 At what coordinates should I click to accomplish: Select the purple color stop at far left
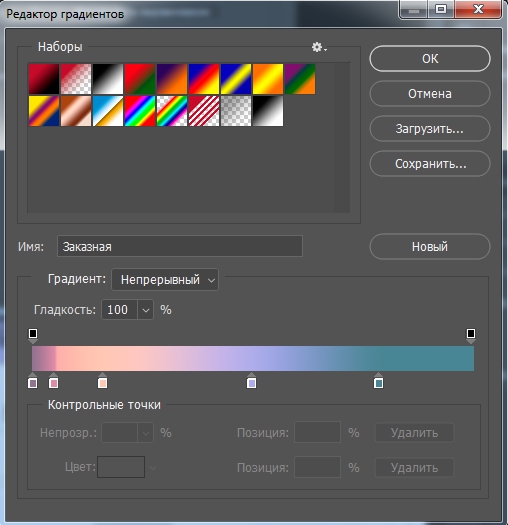coord(32,380)
